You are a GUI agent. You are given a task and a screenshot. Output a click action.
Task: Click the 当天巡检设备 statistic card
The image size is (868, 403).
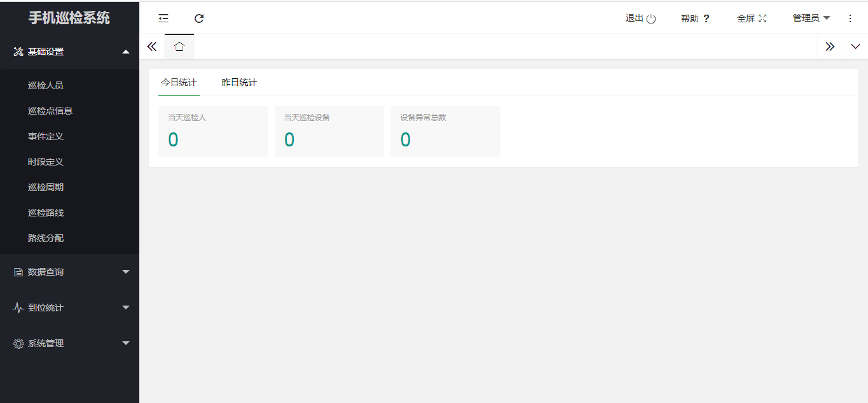(x=329, y=131)
